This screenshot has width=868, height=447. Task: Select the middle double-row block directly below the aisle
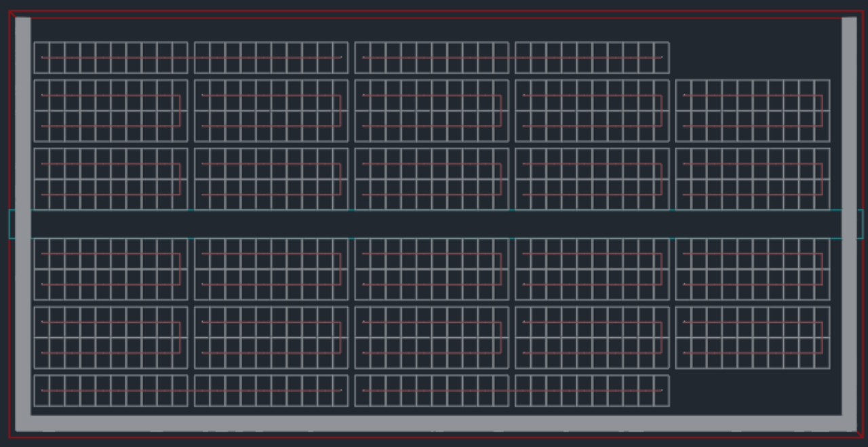431,269
